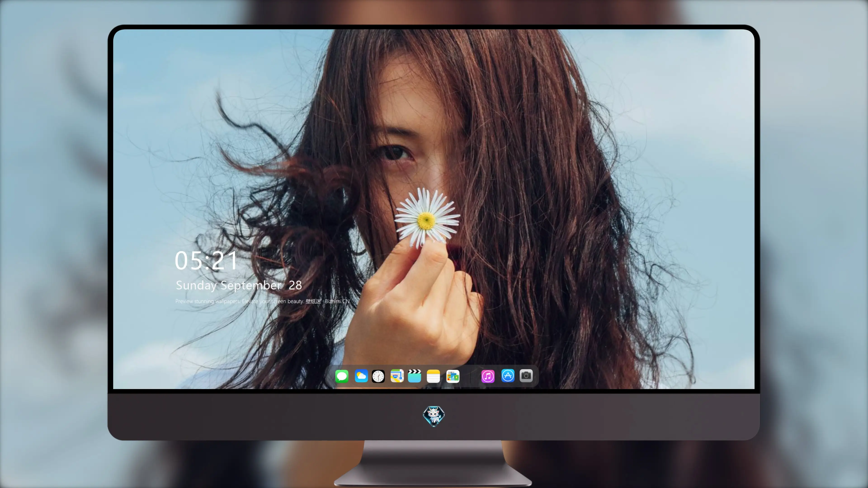
Task: Open the Videos clapperboard app in dock
Action: (x=415, y=376)
